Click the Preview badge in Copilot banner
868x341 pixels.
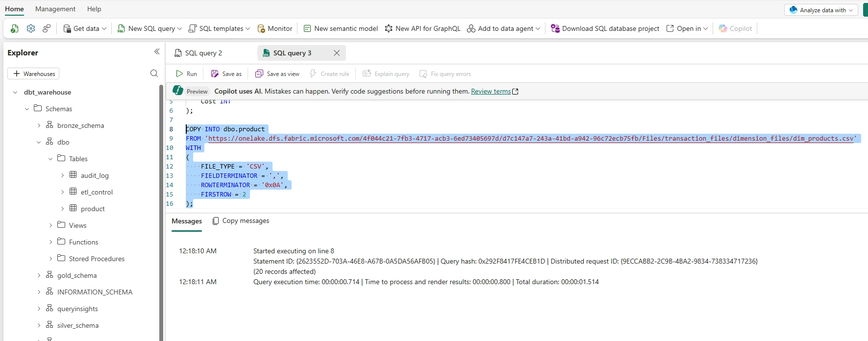pos(197,91)
